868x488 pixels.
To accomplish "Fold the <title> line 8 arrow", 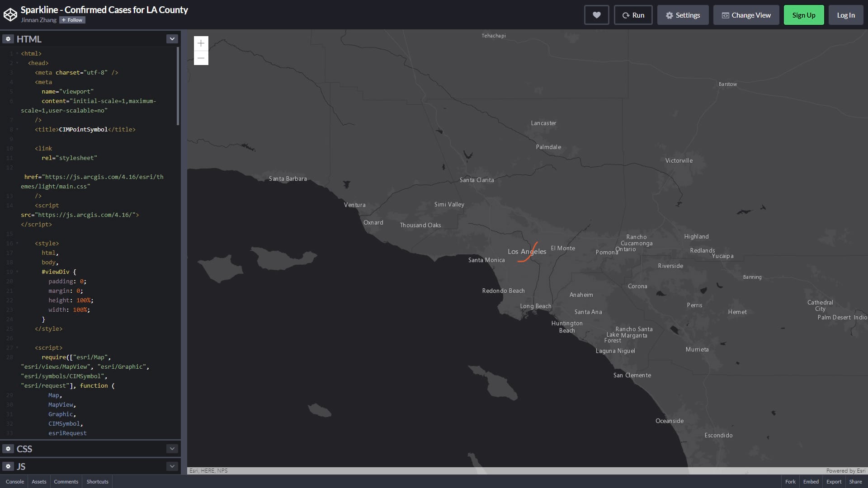I will point(17,130).
